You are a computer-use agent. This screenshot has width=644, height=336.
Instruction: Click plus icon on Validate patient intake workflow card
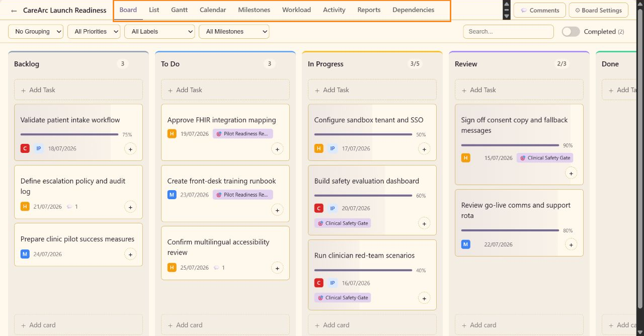click(x=130, y=149)
